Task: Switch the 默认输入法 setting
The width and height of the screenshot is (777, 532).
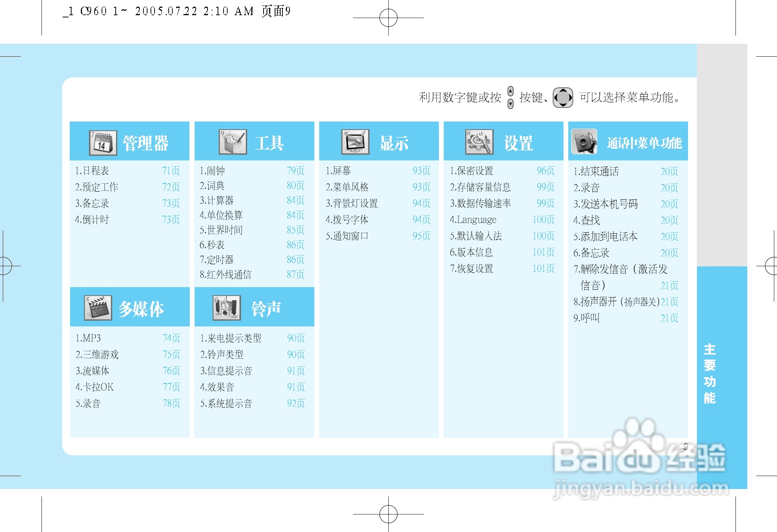Action: [x=476, y=236]
